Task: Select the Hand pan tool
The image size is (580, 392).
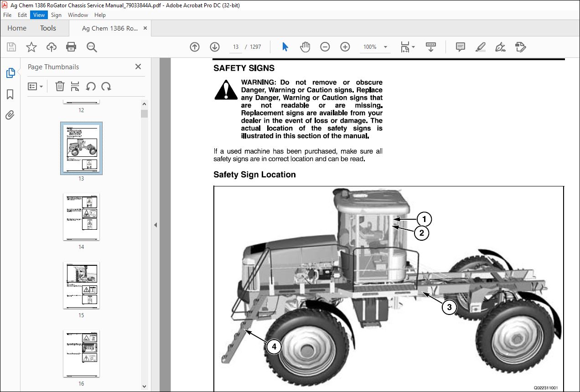Action: tap(305, 47)
